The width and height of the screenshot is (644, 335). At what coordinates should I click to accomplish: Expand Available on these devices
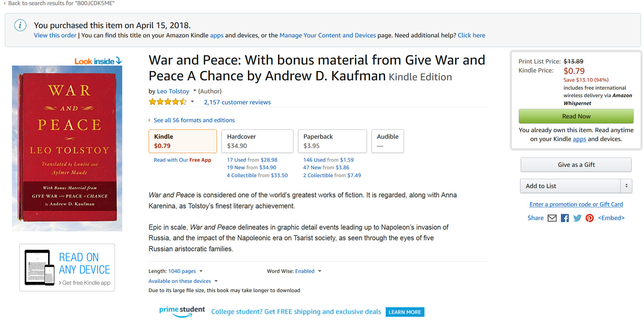point(216,281)
